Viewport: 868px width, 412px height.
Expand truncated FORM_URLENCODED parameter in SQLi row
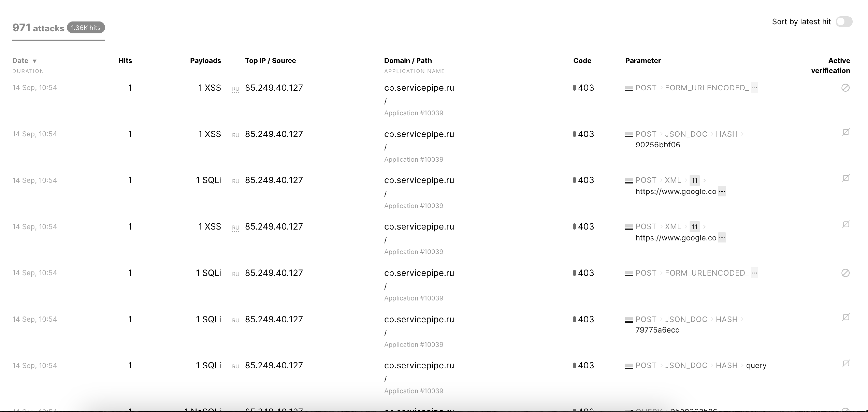point(754,273)
